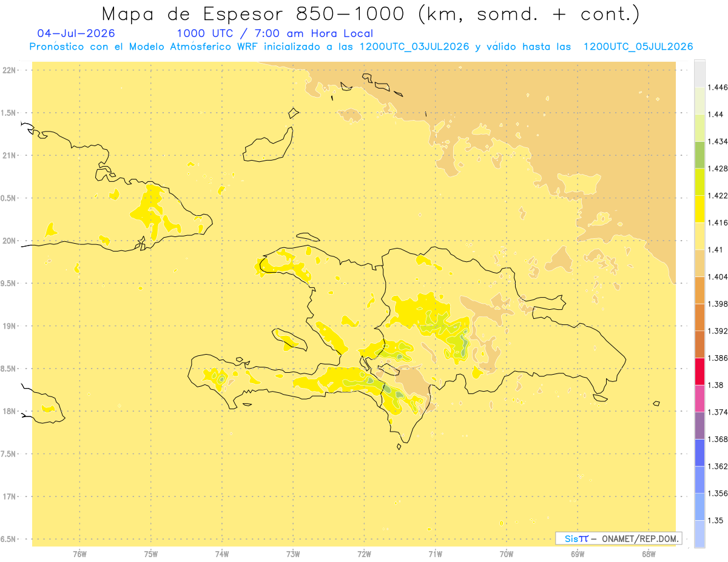This screenshot has height=562, width=728.
Task: Click the colorbar value '1.446'
Action: (718, 87)
